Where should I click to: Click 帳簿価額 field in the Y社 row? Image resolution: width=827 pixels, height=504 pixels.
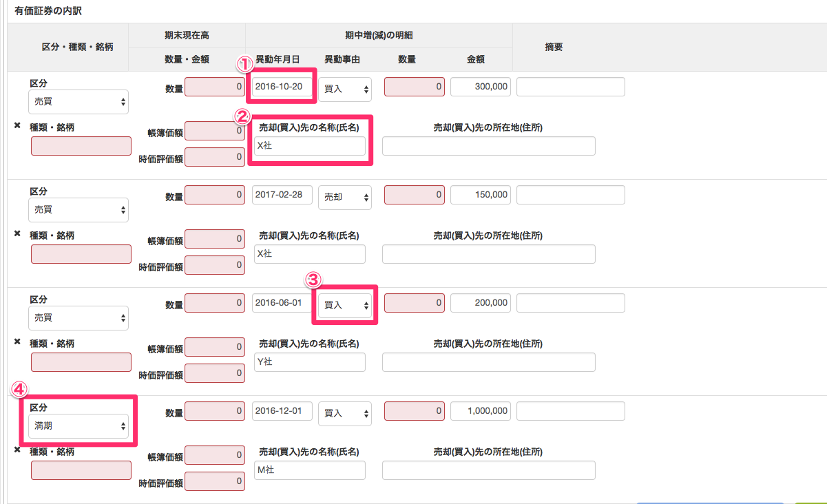coord(215,347)
